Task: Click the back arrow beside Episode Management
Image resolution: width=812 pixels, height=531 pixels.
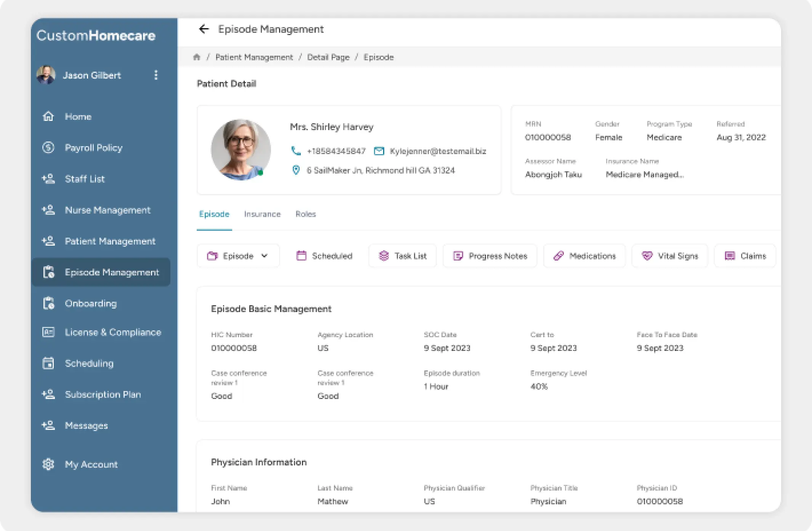Action: (x=204, y=29)
